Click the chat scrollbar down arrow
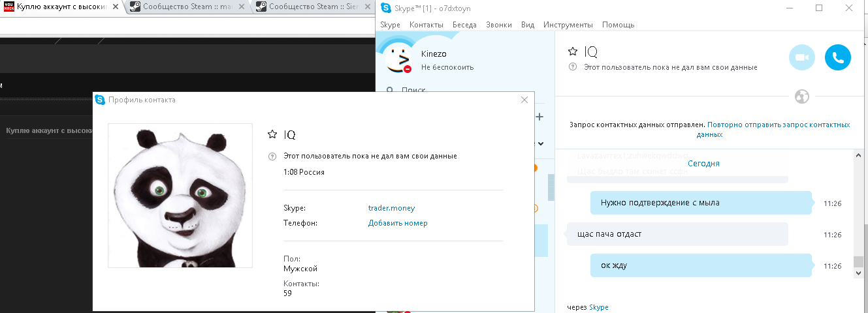Image resolution: width=868 pixels, height=313 pixels. [x=858, y=275]
